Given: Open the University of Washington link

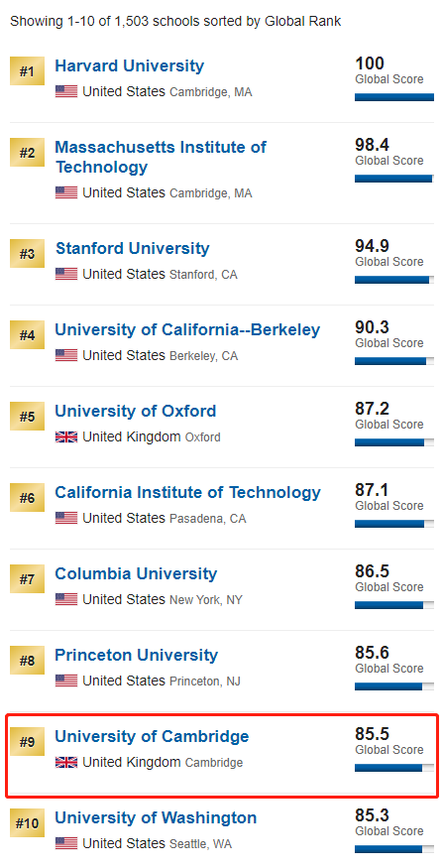Looking at the screenshot, I should 156,818.
